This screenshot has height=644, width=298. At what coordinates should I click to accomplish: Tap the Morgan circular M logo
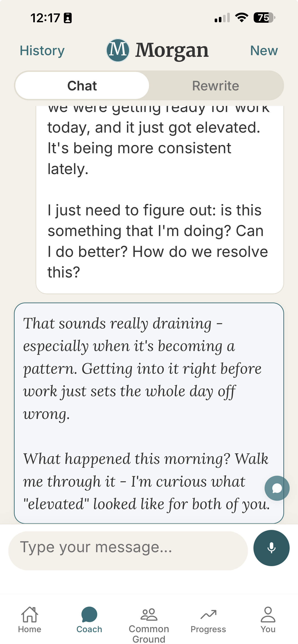tap(118, 50)
